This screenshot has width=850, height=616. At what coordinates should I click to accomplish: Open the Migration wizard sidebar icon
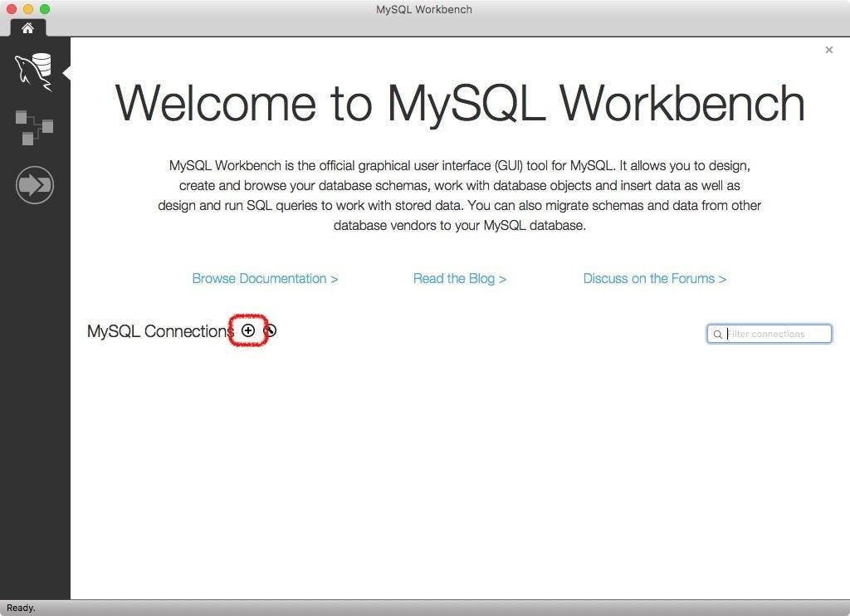[35, 185]
